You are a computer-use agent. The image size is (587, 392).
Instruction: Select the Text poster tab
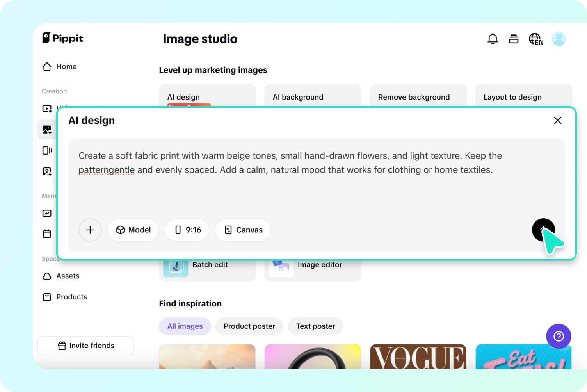(x=315, y=326)
